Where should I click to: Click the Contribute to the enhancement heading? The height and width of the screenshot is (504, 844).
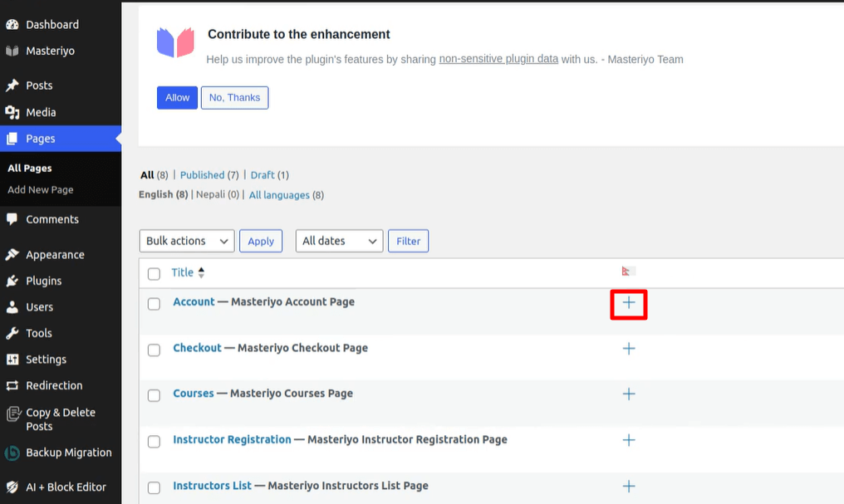299,34
